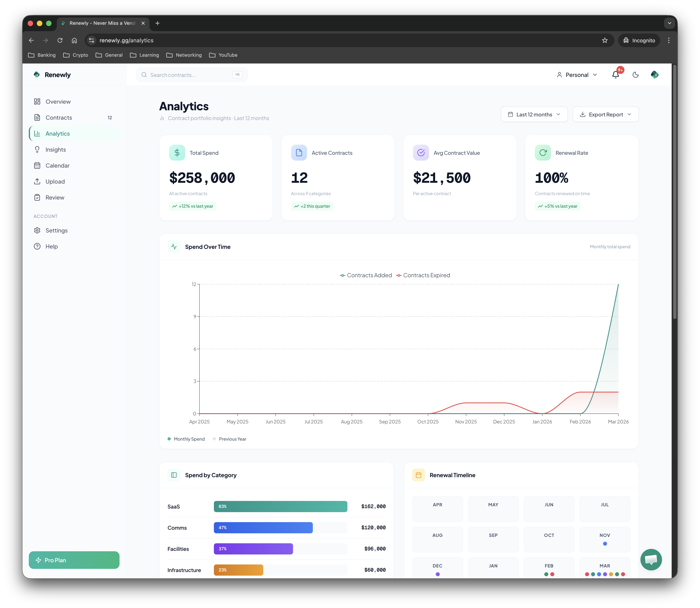The width and height of the screenshot is (700, 608).
Task: Toggle dark mode with moon icon
Action: click(x=635, y=75)
